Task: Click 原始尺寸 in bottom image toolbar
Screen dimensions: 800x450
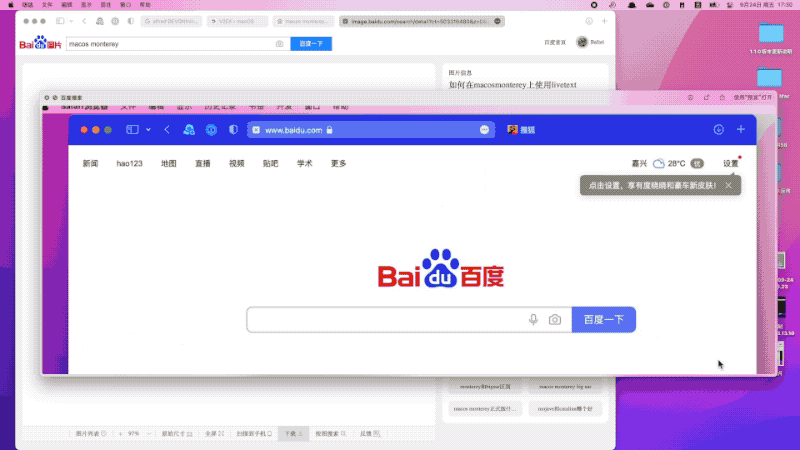Action: [177, 434]
